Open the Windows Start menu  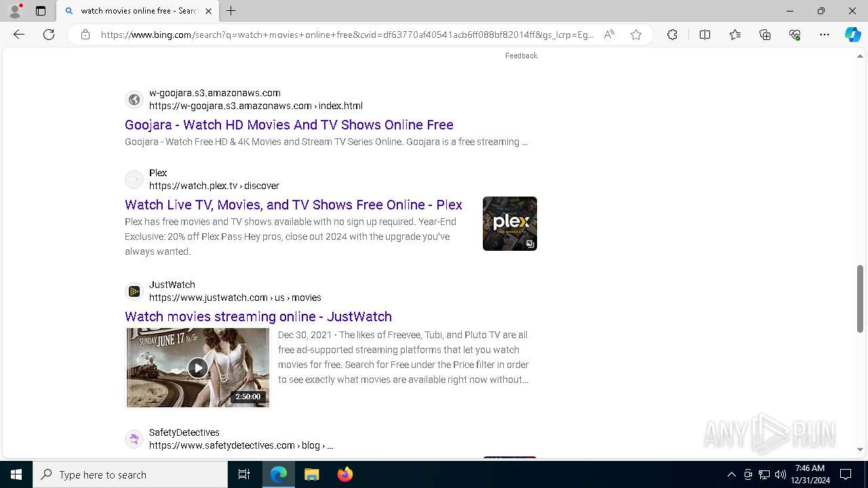pyautogui.click(x=16, y=474)
